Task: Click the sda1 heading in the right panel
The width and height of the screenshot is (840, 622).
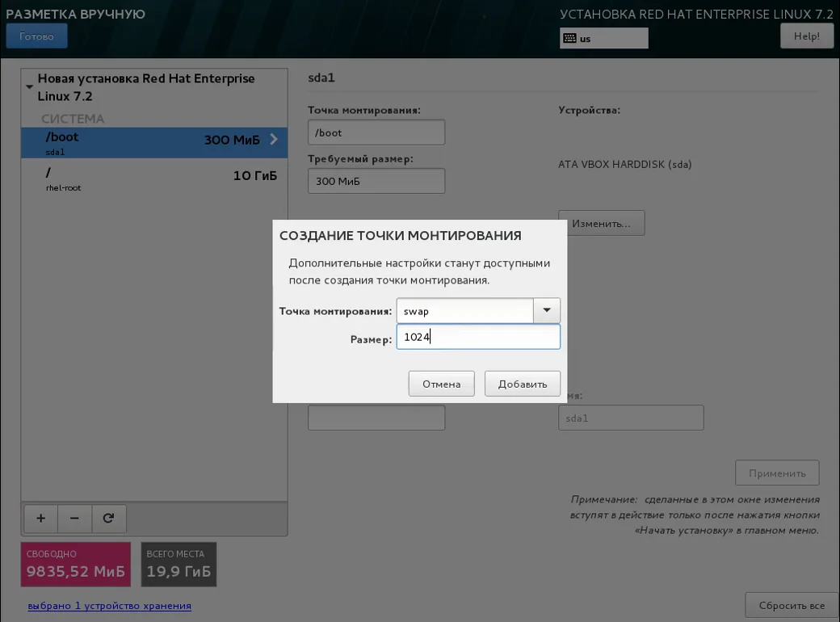Action: click(321, 78)
